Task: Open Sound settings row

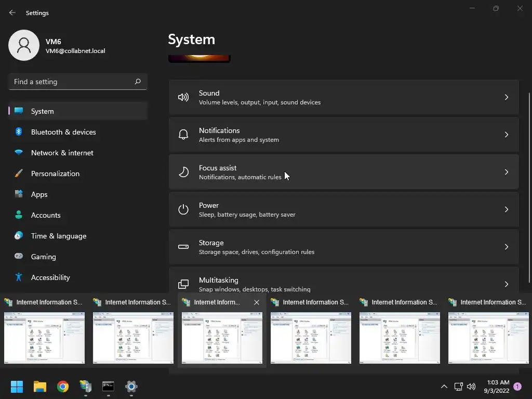Action: [344, 97]
